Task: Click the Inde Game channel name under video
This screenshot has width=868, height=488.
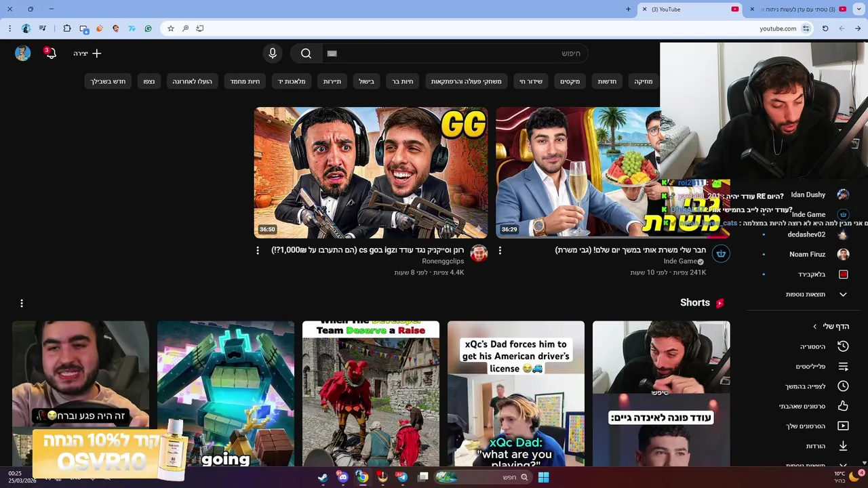Action: pyautogui.click(x=680, y=261)
